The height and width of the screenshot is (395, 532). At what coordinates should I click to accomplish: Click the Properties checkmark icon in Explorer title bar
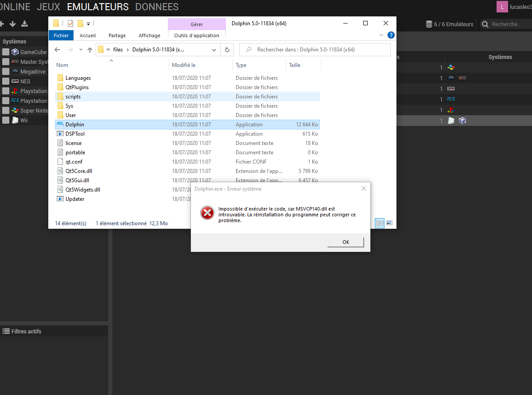point(70,23)
